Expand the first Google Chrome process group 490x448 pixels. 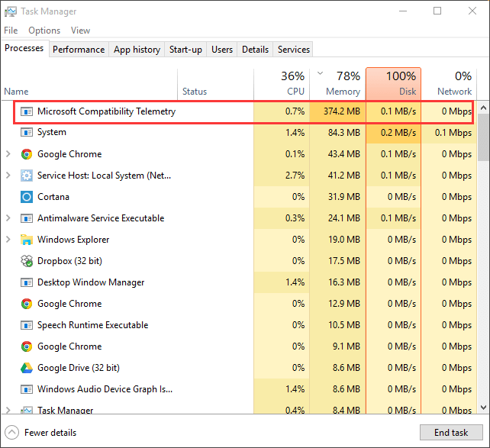(8, 154)
